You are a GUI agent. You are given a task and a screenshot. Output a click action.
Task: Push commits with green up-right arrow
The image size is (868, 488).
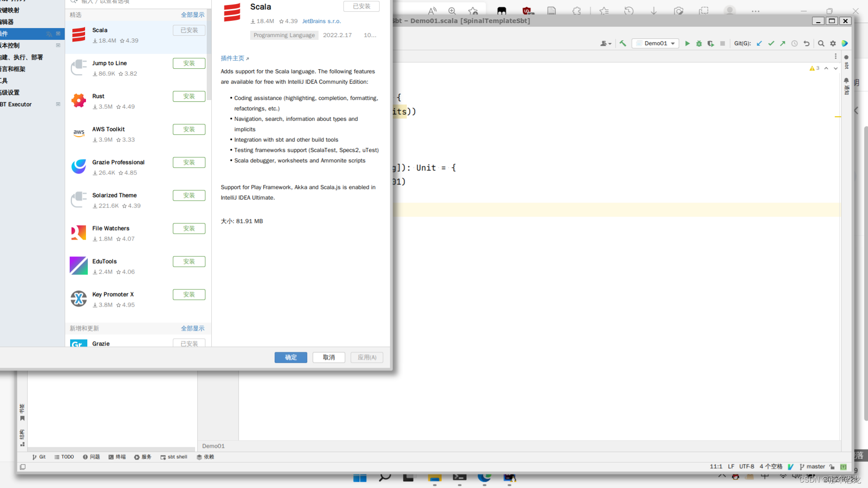tap(783, 43)
